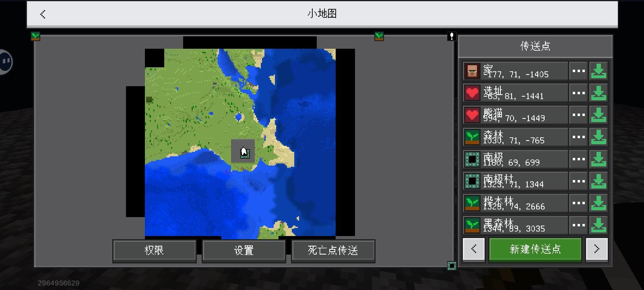The width and height of the screenshot is (644, 290).
Task: Go to the next waypoint list page
Action: [x=597, y=249]
